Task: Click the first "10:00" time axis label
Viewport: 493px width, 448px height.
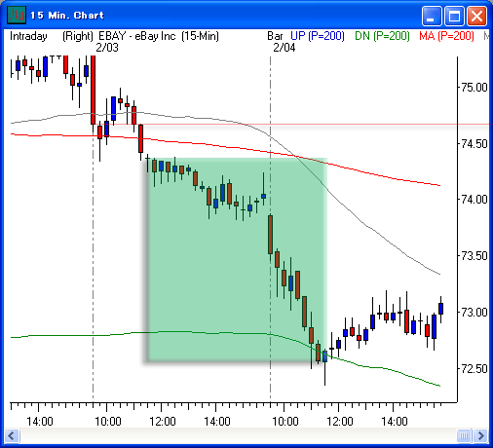Action: (x=108, y=422)
